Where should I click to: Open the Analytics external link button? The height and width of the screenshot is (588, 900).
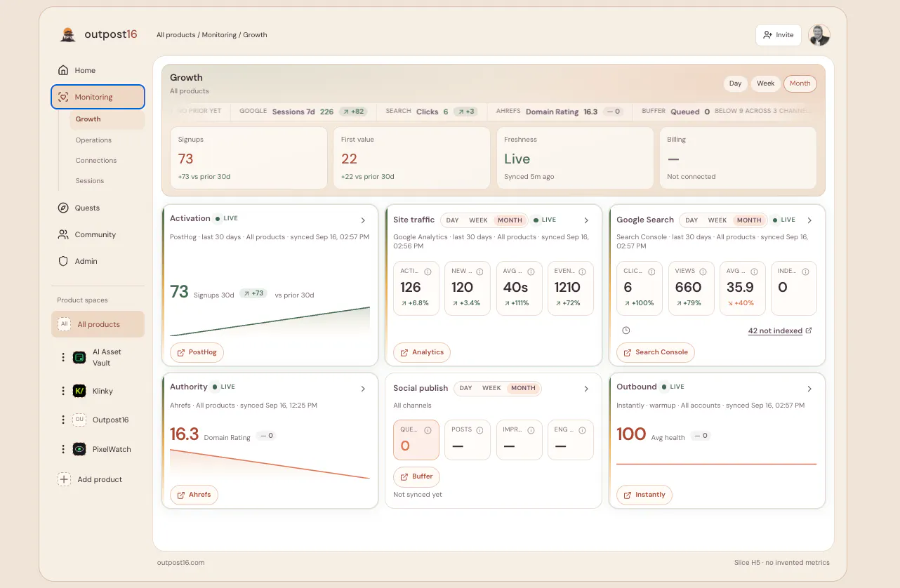click(x=422, y=352)
